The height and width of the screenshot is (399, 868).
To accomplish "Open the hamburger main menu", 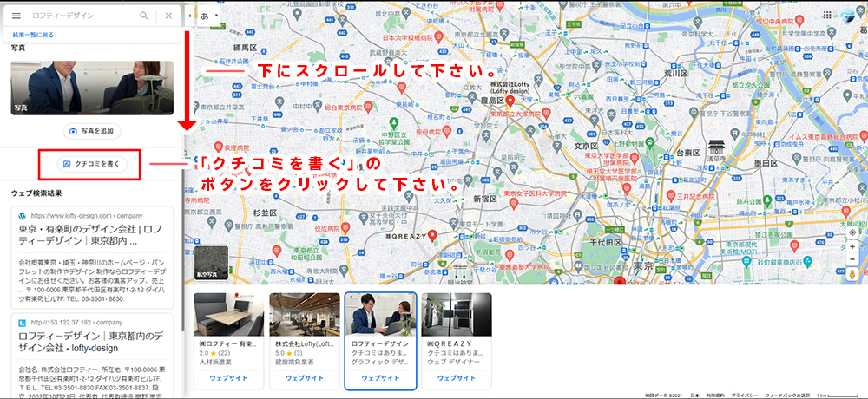I will [16, 16].
